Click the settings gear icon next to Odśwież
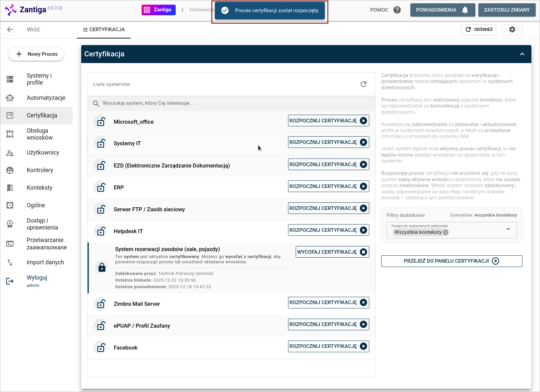The width and height of the screenshot is (540, 392). coord(512,30)
